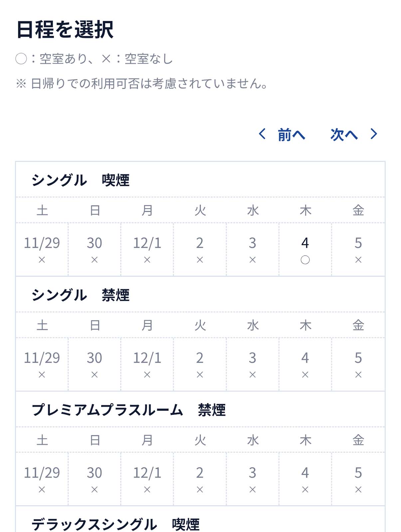
Task: Click the シングル 喫煙 room heading
Action: tap(81, 180)
